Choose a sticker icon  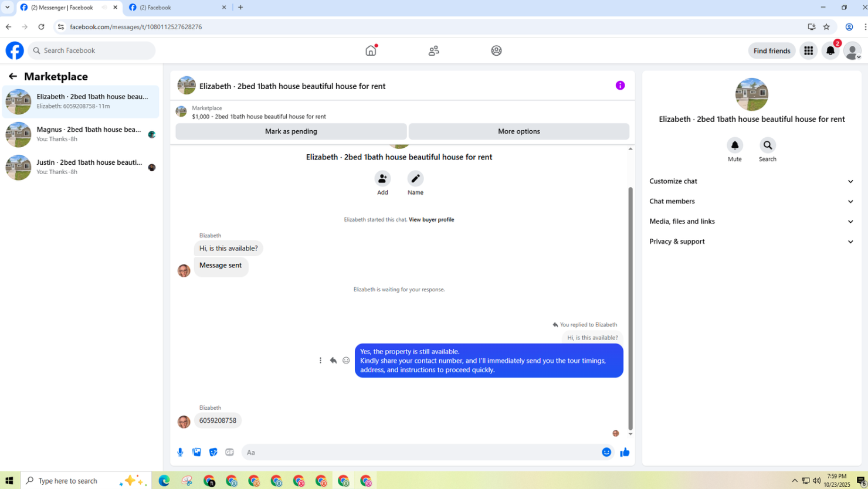(x=213, y=452)
